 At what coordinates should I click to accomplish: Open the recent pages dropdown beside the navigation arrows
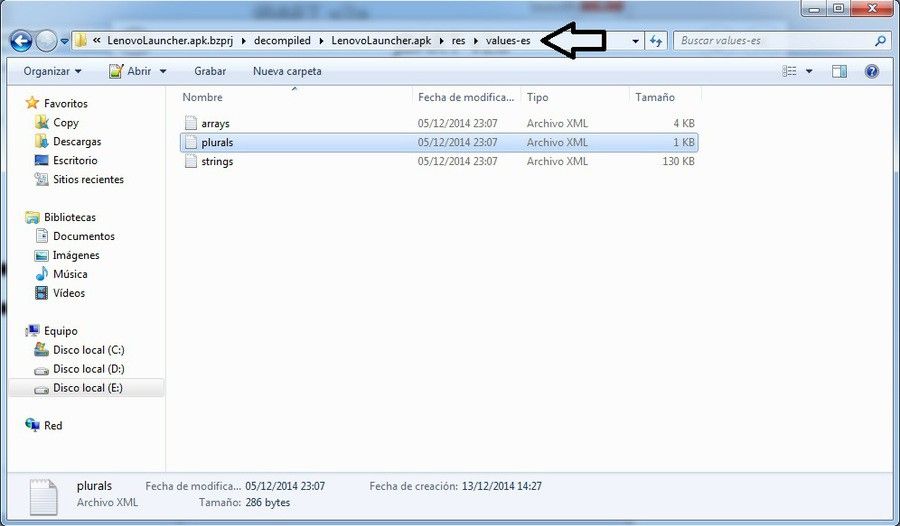(x=64, y=41)
